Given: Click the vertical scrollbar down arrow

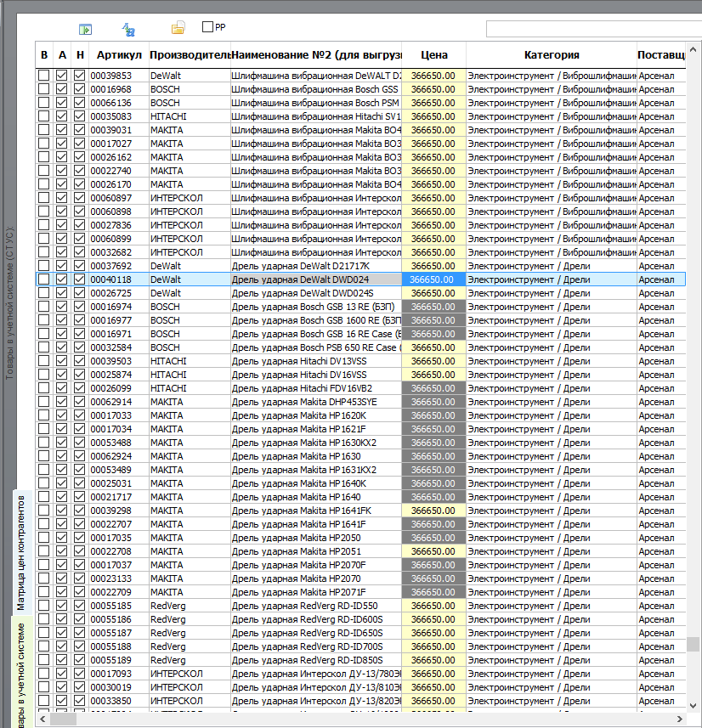Looking at the screenshot, I should point(693,705).
